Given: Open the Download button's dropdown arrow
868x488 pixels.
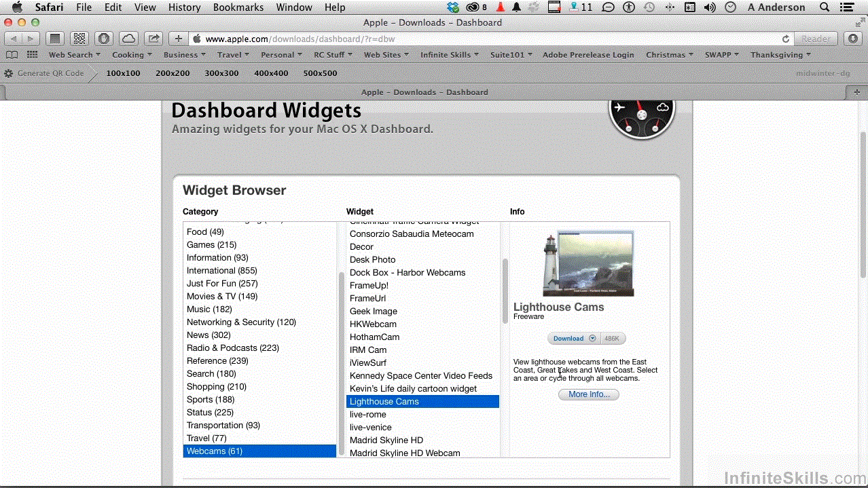Looking at the screenshot, I should [592, 338].
